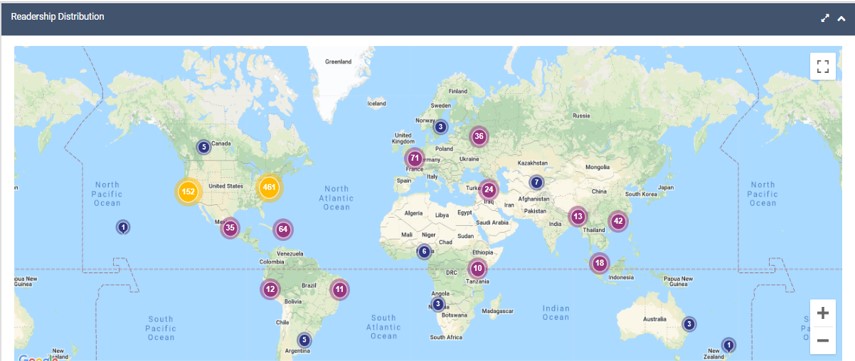Click the Kazakhstan map label
The height and width of the screenshot is (361, 855).
point(532,163)
